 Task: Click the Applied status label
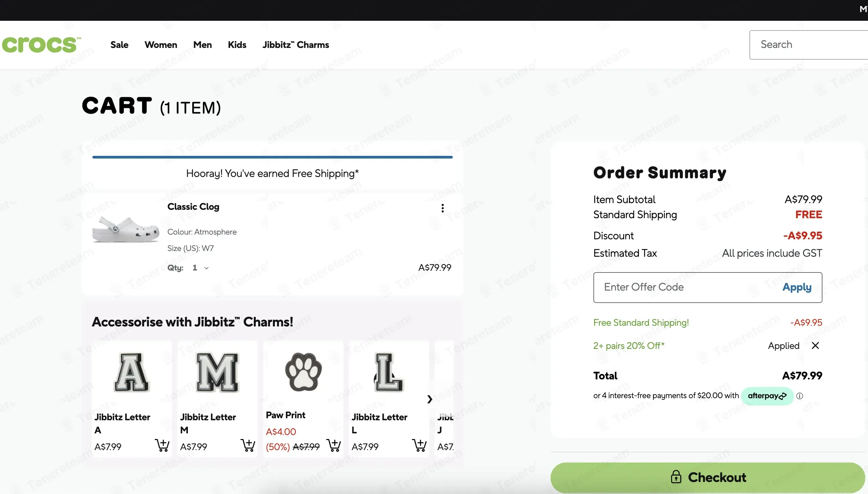(x=784, y=346)
